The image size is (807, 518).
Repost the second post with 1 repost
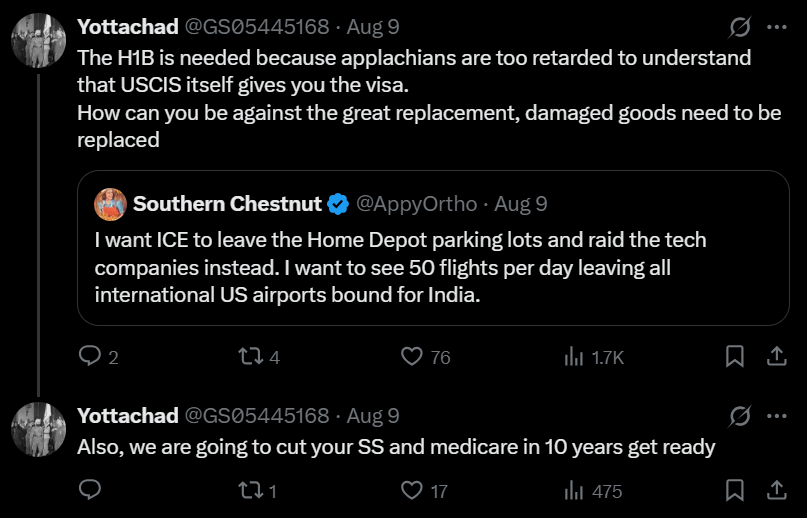(x=246, y=490)
